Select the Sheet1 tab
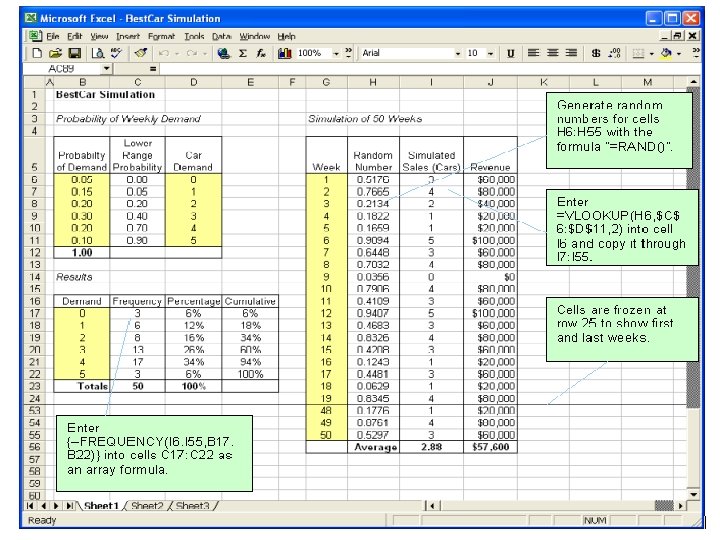The image size is (720, 540). point(101,506)
